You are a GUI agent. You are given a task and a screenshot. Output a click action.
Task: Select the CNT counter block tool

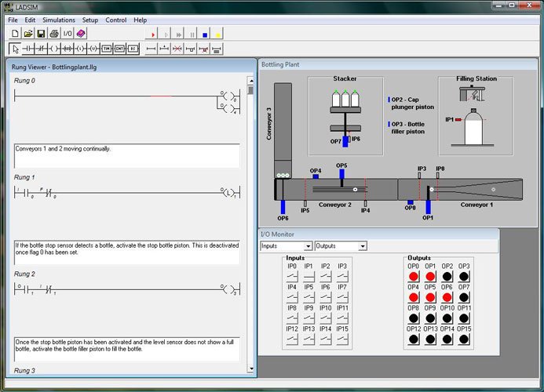coord(120,49)
